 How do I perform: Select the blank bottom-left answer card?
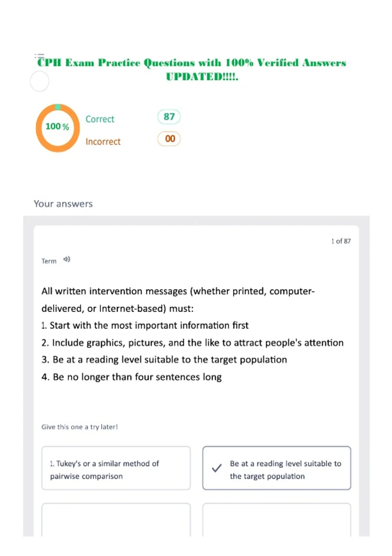click(x=116, y=520)
